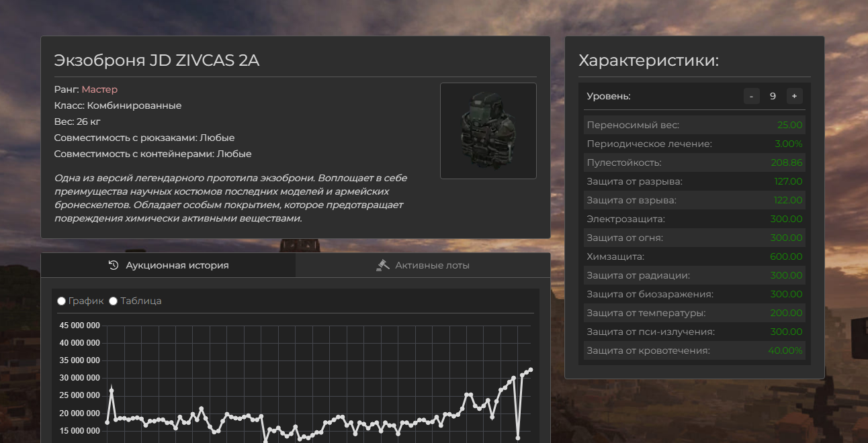The image size is (868, 443).
Task: Click the Защита от пси-излучения: label
Action: tap(650, 332)
